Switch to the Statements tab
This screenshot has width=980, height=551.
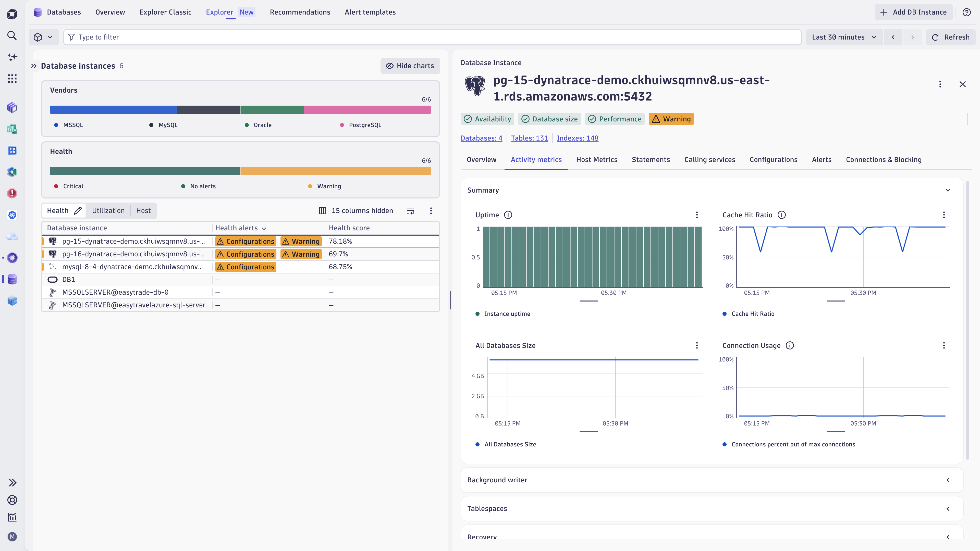651,160
